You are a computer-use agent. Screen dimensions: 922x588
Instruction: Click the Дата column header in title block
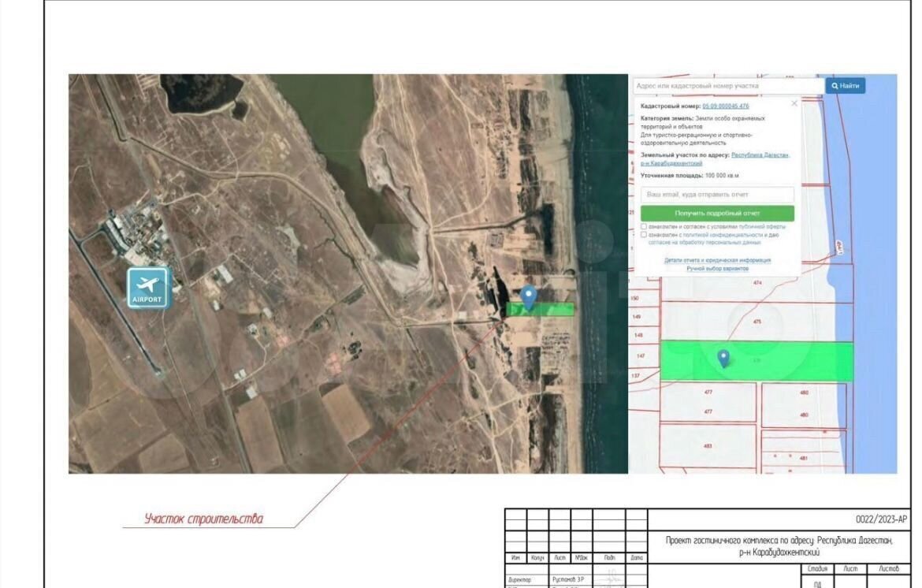(x=637, y=557)
